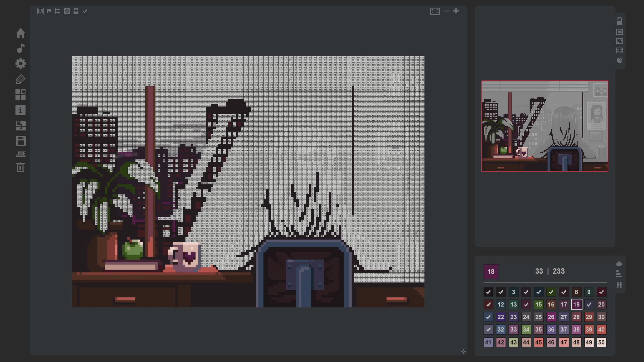Click the fit-to-screen icon near zoom controls
The image size is (644, 362).
[x=435, y=11]
